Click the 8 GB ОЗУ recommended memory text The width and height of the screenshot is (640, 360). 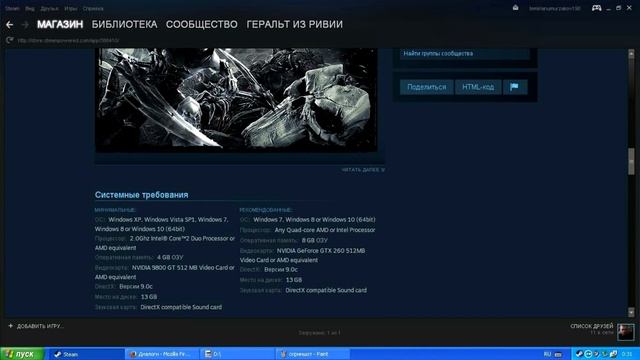pyautogui.click(x=314, y=240)
